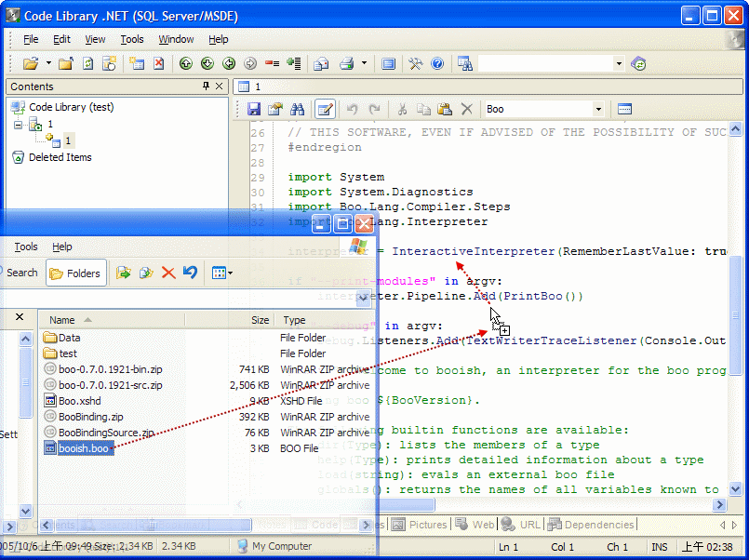Select the Data folder in Explorer list
This screenshot has width=749, height=560.
[61, 338]
